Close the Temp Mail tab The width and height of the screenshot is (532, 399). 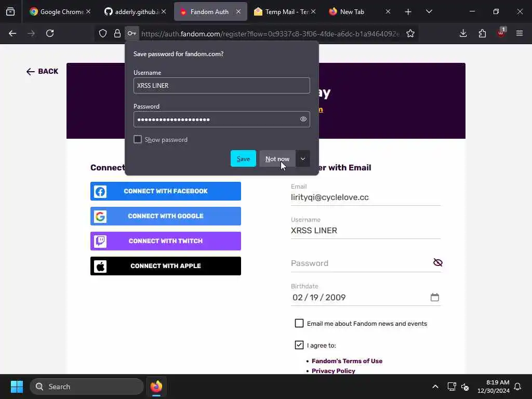(x=313, y=11)
